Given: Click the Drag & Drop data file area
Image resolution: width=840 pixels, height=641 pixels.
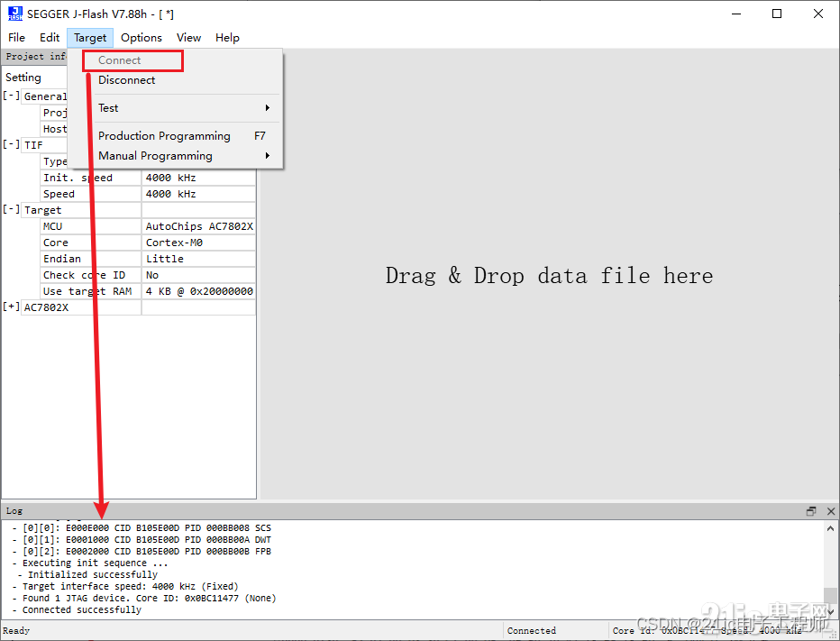Looking at the screenshot, I should click(x=549, y=276).
